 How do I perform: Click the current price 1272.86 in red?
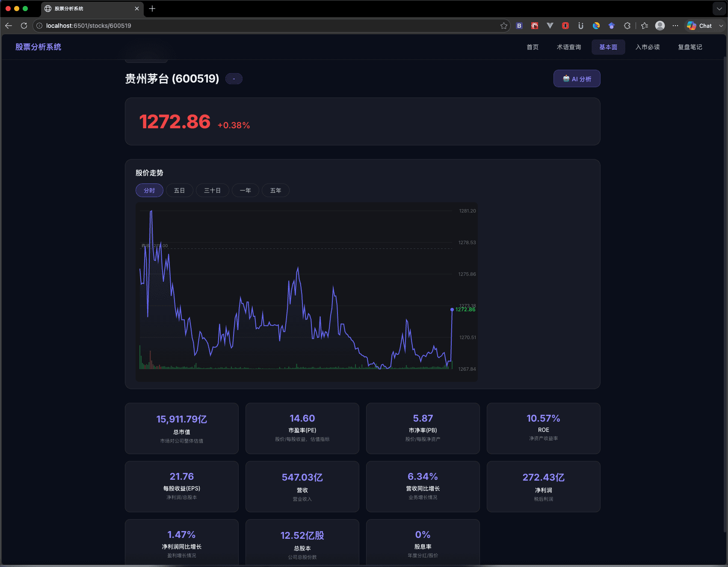coord(175,122)
